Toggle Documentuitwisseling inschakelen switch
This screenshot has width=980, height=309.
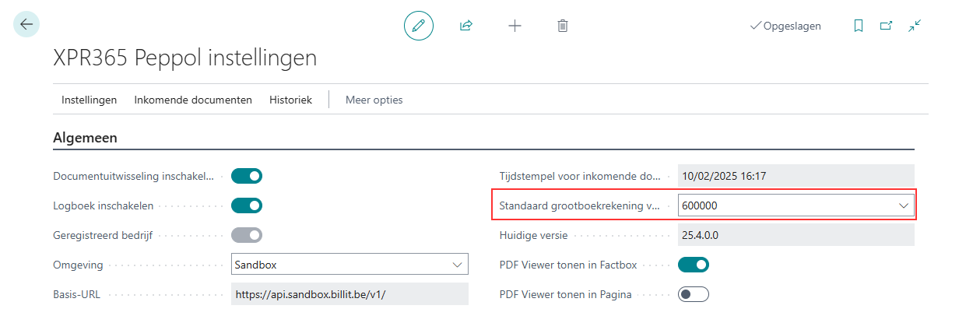[247, 176]
